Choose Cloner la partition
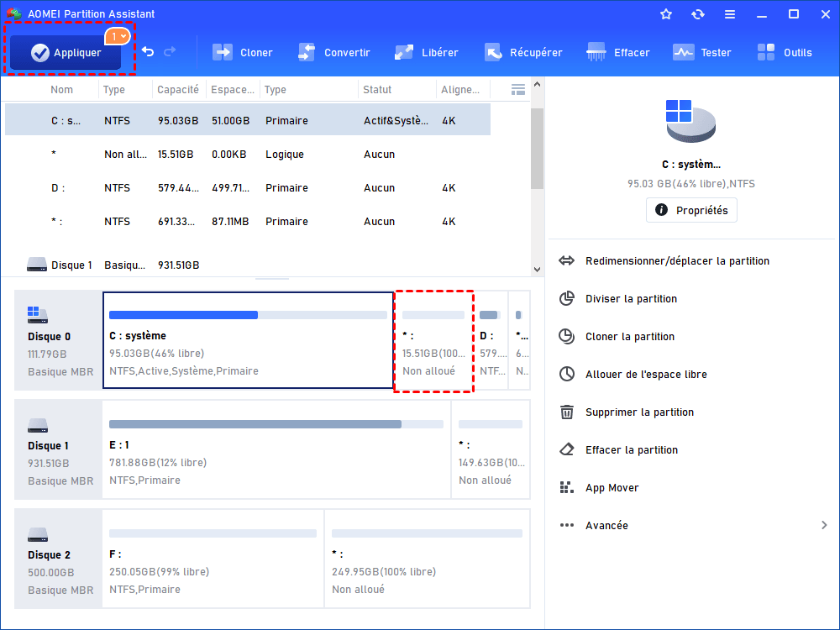 coord(617,337)
